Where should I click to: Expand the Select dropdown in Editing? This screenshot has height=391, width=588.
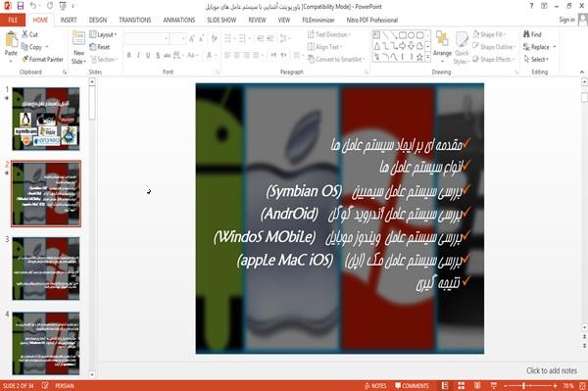537,59
